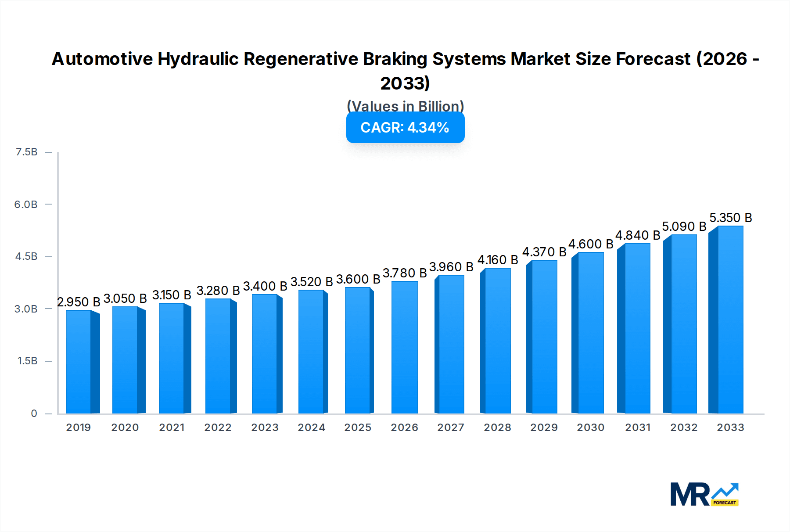Select the 4.160 B label above 2028
790x532 pixels.
click(x=498, y=260)
